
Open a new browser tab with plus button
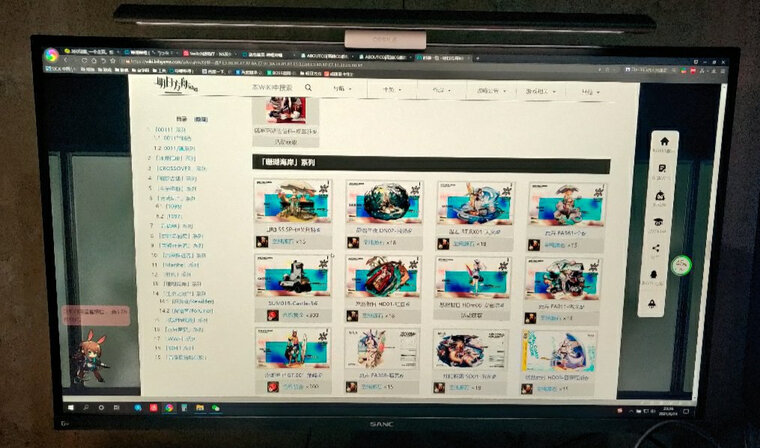point(478,58)
